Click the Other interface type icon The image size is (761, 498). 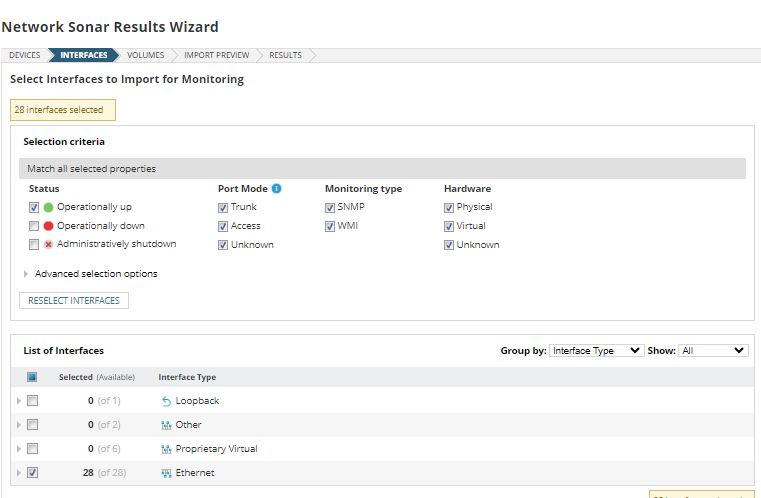pos(166,425)
